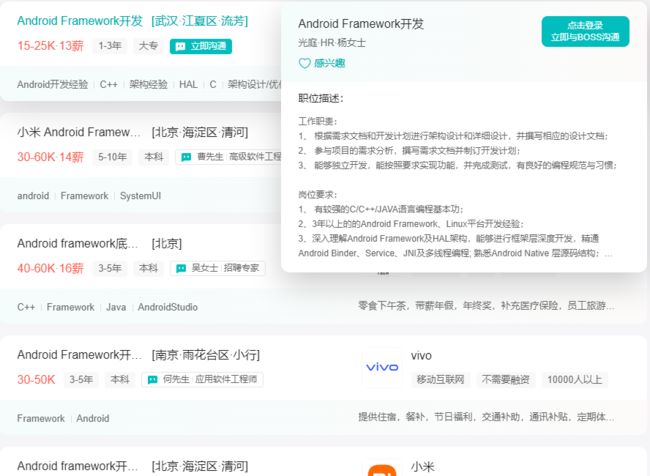Click the 15-25K·13薪 salary text
The image size is (650, 476).
coord(50,46)
